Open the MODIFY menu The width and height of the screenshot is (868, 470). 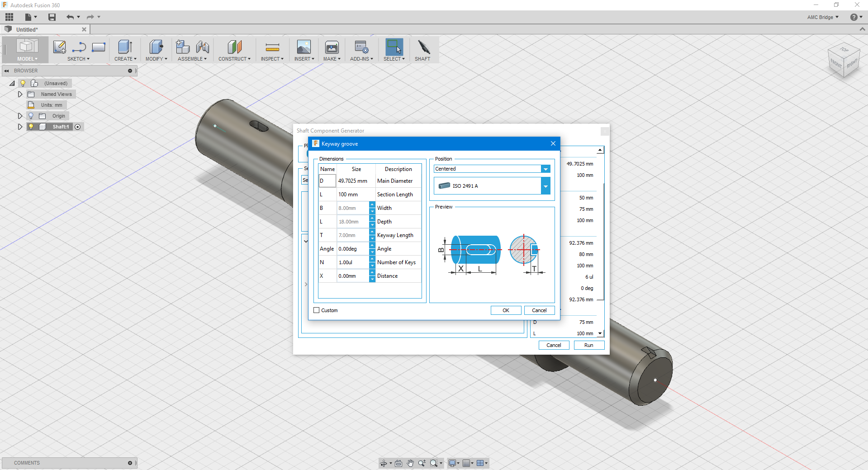coord(156,59)
